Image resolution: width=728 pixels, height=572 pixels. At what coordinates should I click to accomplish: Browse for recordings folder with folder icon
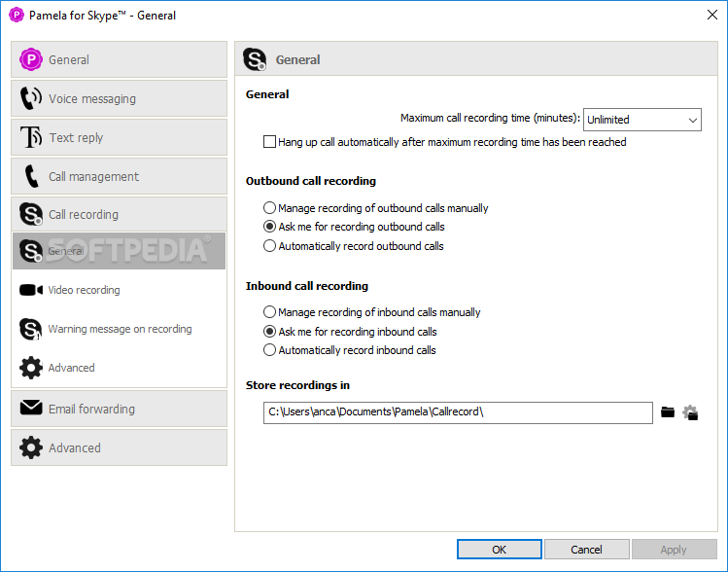(x=668, y=412)
